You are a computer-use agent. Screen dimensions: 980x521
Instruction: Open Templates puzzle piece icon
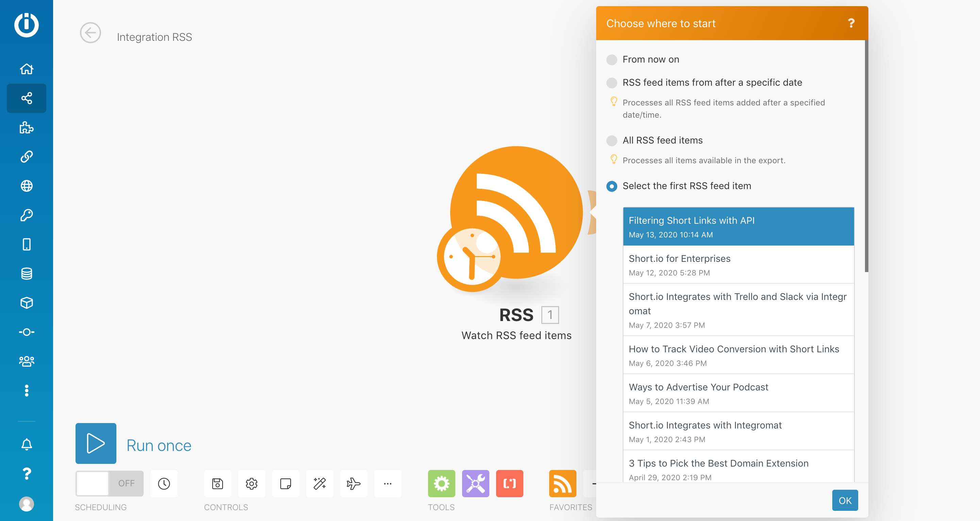26,128
